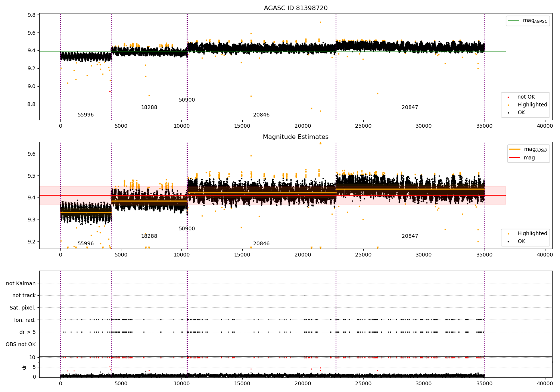Click obsid label 20847 in the AGASC ID plot

coord(410,108)
